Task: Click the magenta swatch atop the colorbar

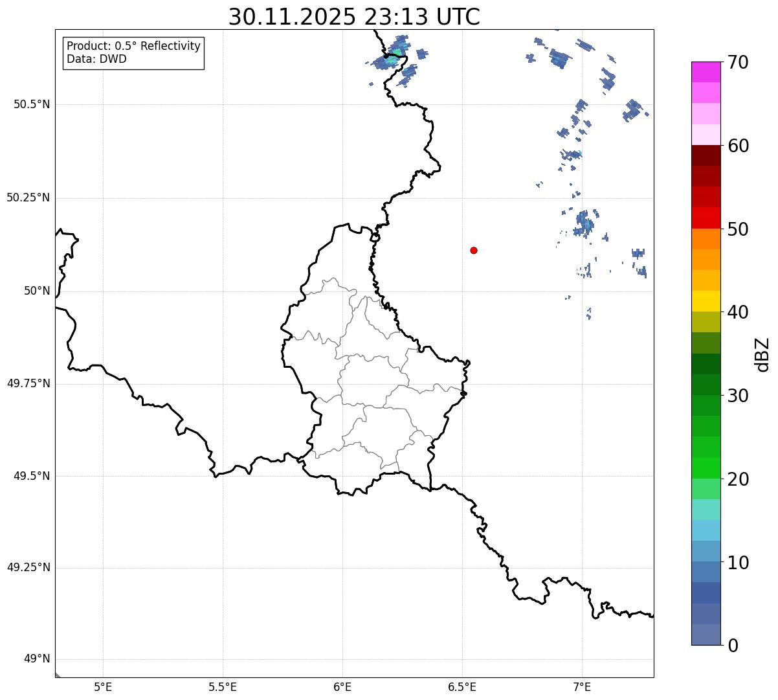Action: click(706, 72)
